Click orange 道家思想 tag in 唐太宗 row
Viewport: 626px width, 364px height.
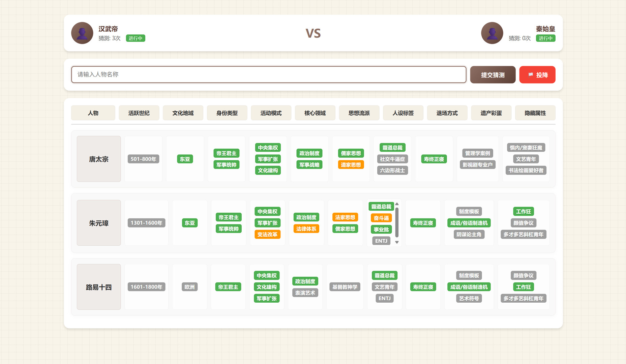coord(351,165)
